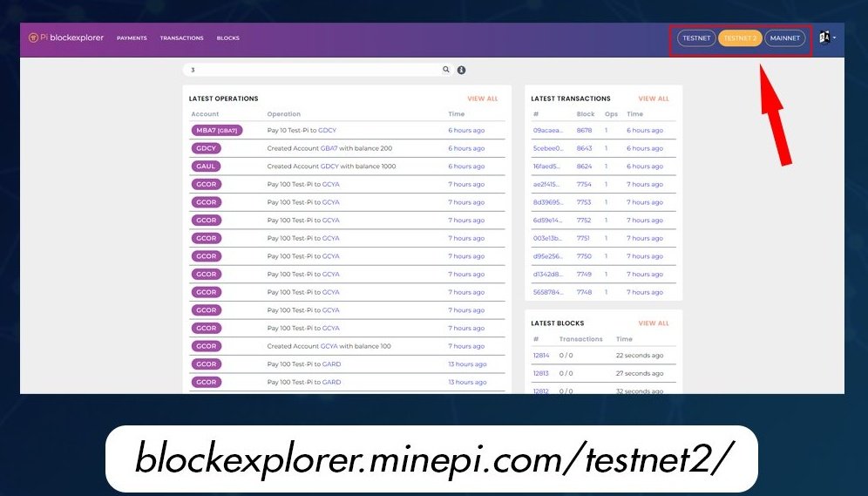Open transaction 5cebee0
Image resolution: width=868 pixels, height=496 pixels.
548,148
